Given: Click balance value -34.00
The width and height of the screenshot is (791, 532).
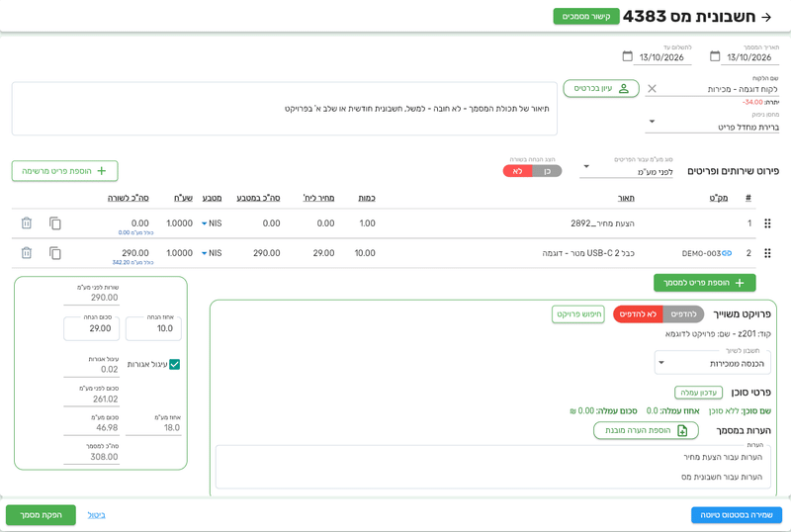Looking at the screenshot, I should 752,102.
